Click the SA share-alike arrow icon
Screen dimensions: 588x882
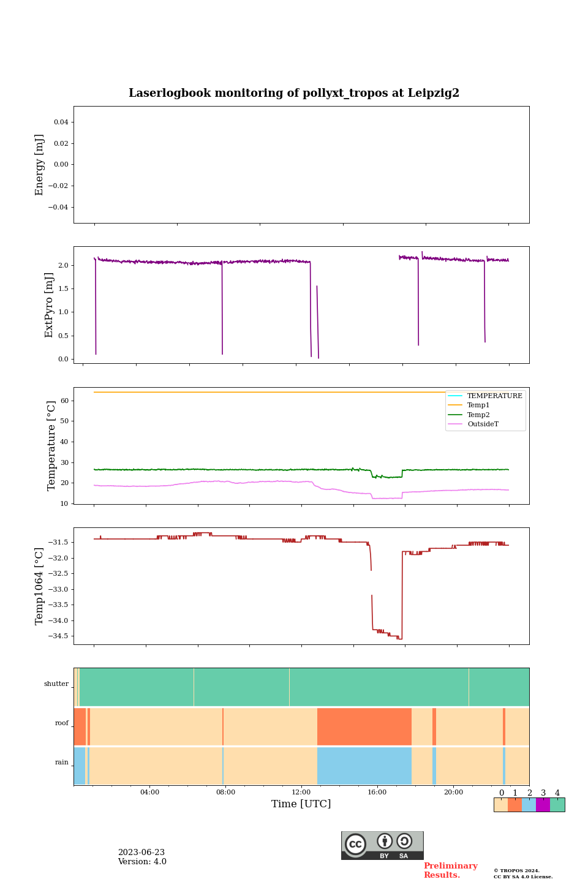pos(404,842)
